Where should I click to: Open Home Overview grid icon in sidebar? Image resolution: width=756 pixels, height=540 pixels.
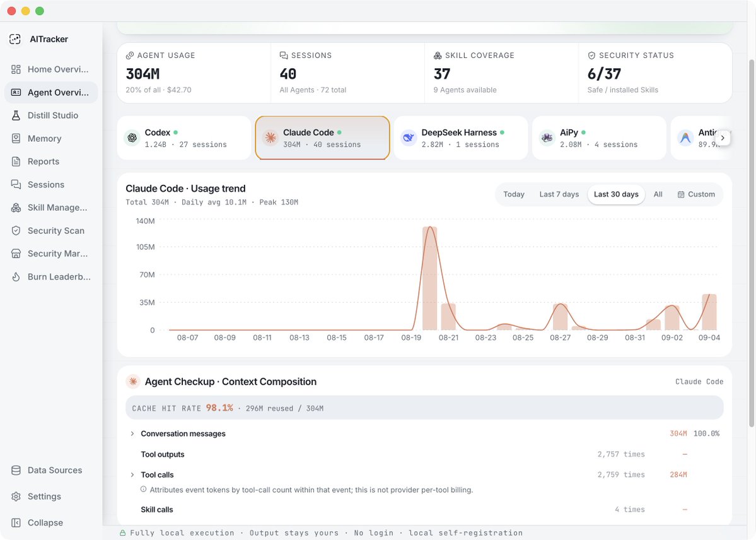[16, 69]
